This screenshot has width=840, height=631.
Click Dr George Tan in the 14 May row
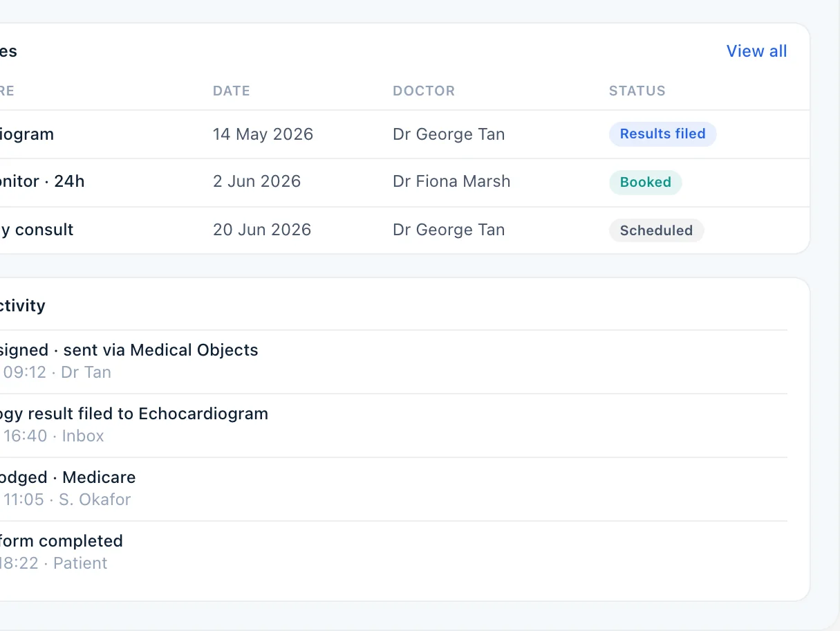click(449, 134)
